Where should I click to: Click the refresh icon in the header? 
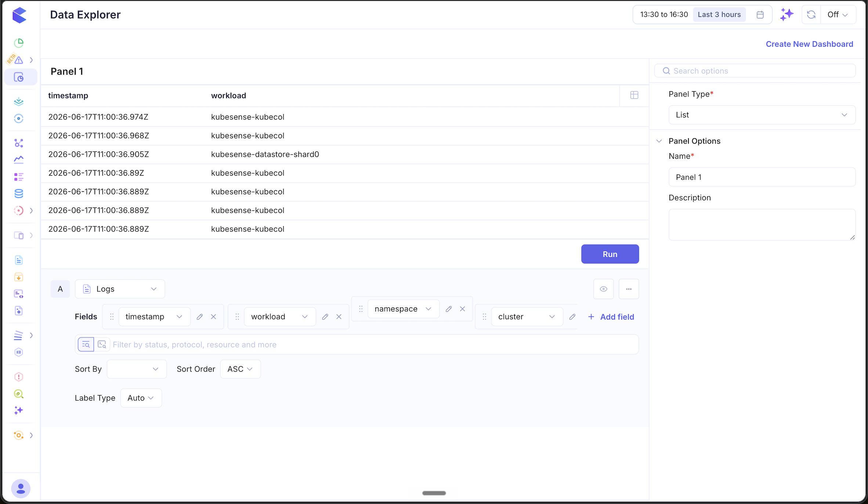pos(811,15)
